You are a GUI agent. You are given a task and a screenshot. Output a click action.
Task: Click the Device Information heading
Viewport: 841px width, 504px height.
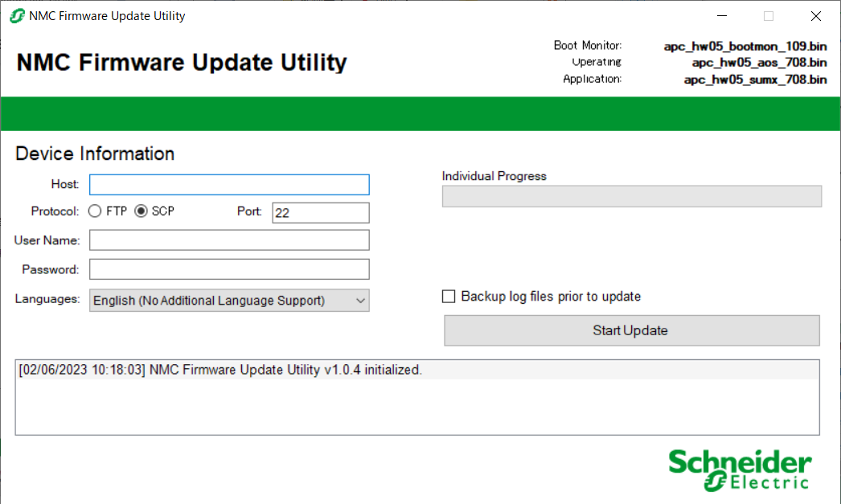pos(95,154)
